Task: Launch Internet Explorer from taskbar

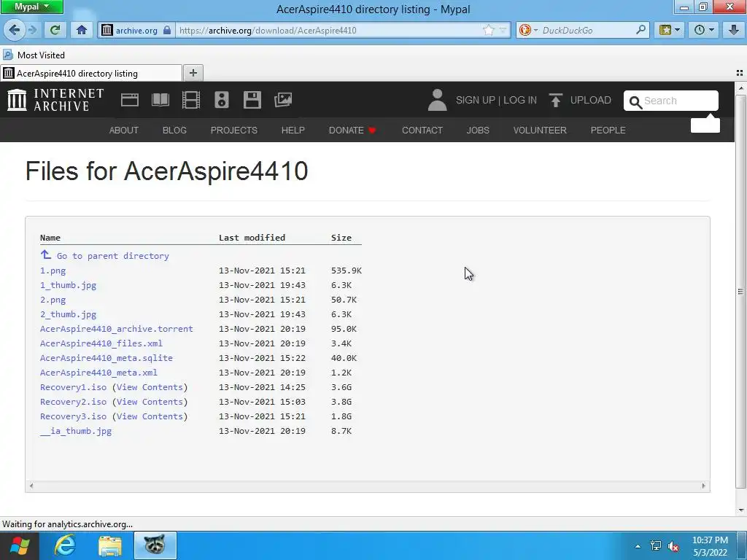Action: (x=65, y=545)
